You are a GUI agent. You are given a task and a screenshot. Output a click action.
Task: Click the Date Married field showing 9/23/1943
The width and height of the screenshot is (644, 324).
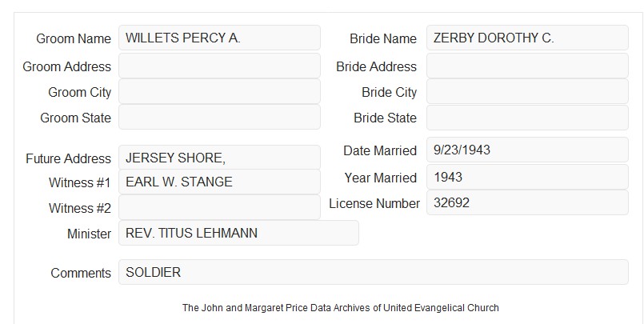527,150
